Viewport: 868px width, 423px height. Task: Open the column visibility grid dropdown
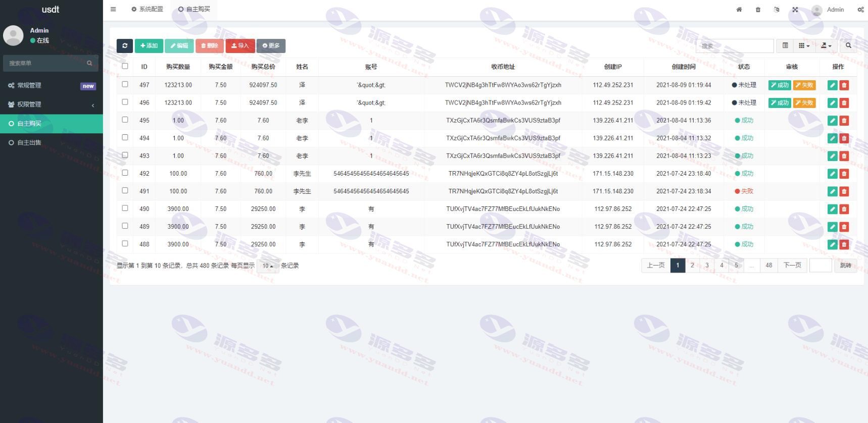click(x=804, y=46)
